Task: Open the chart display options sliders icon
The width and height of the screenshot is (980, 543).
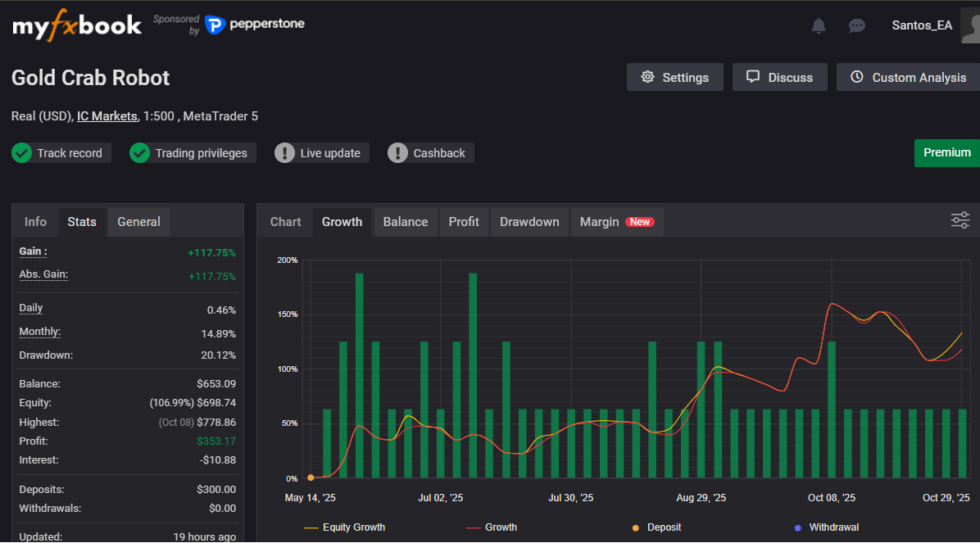Action: (x=960, y=220)
